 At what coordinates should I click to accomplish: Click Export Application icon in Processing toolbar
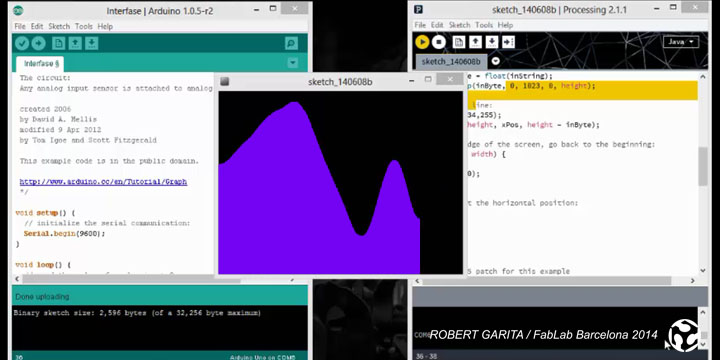pos(508,42)
